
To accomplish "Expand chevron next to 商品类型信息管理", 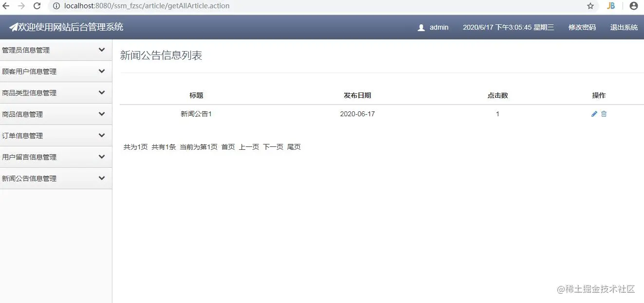I will point(102,92).
